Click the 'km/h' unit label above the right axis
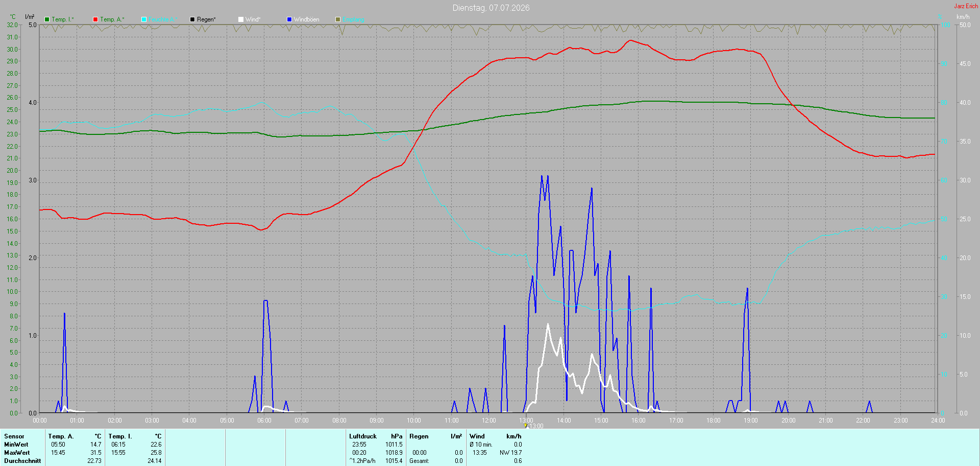The image size is (980, 466). point(963,17)
